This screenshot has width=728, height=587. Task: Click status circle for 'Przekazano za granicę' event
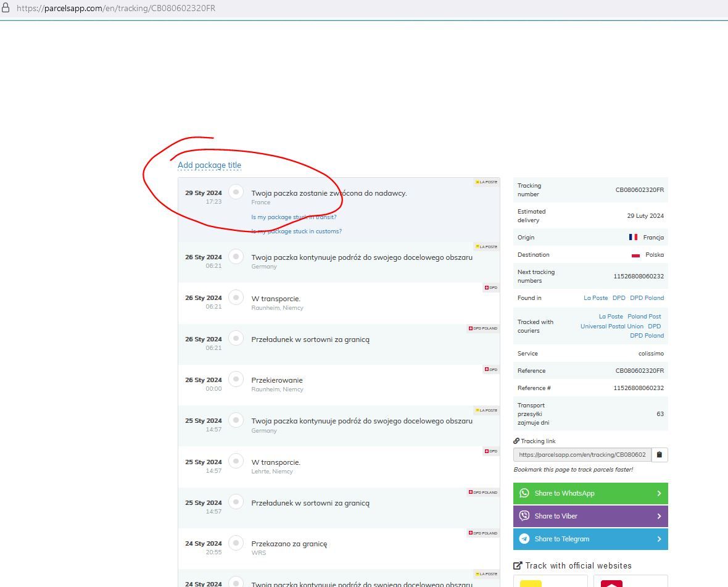(236, 543)
